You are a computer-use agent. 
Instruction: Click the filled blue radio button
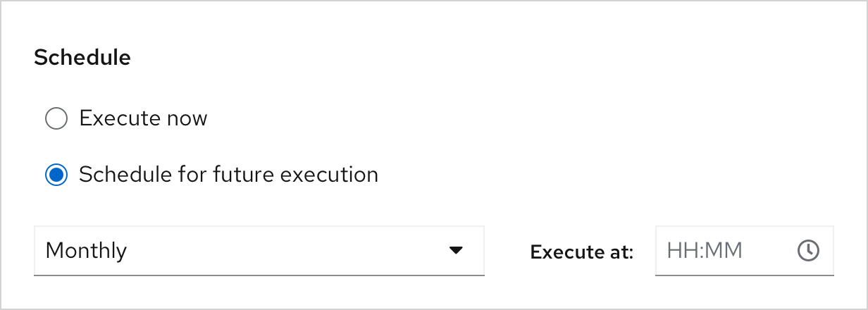[x=56, y=175]
